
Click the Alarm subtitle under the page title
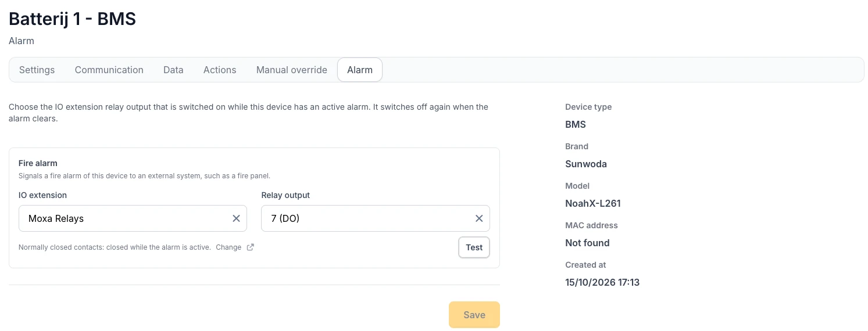click(x=22, y=41)
